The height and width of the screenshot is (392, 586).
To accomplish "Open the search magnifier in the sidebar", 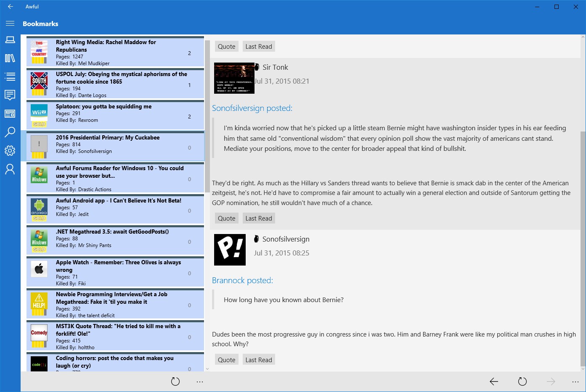I will pyautogui.click(x=10, y=132).
